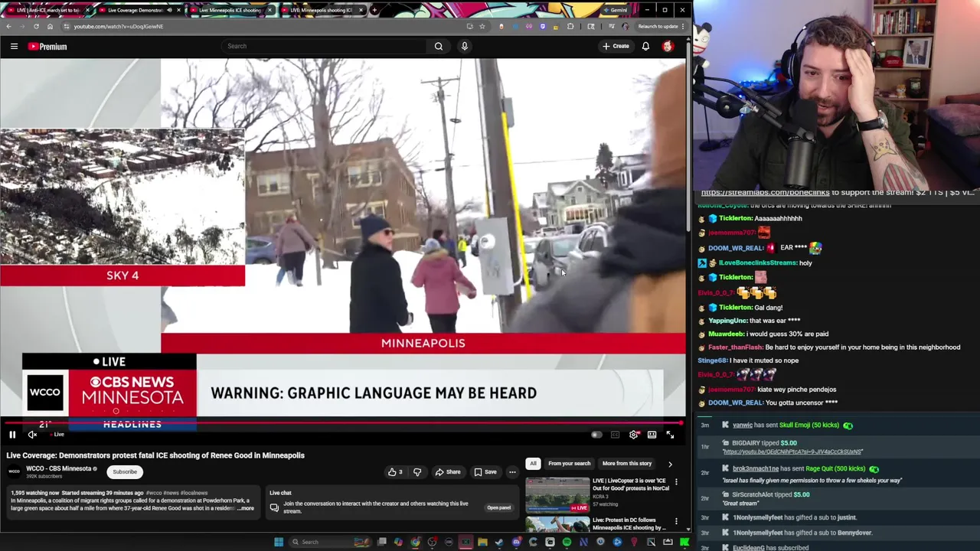Click the Open panel live chat button
The height and width of the screenshot is (551, 980).
coord(498,507)
